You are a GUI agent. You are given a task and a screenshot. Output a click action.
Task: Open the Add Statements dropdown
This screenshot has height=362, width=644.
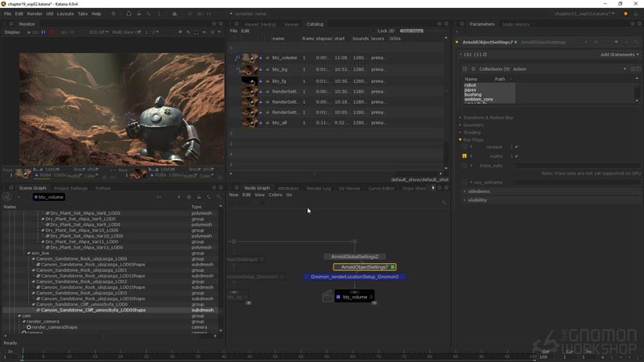[619, 55]
